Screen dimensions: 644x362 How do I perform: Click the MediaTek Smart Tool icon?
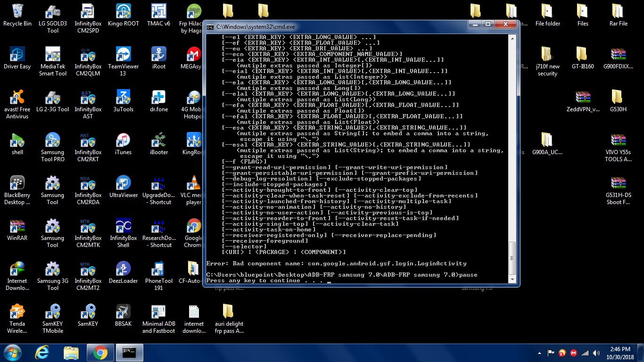(52, 61)
